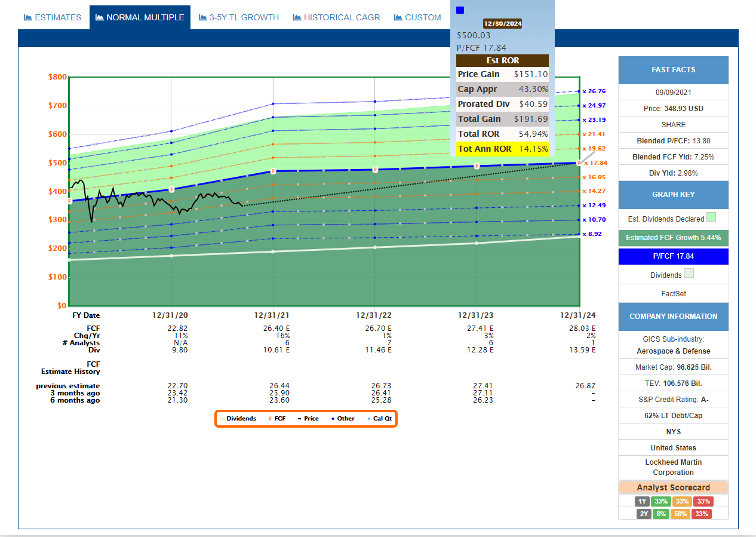Viewport: 756px width, 537px height.
Task: Click the Dividends pale swatch in Graph Key
Action: (689, 274)
